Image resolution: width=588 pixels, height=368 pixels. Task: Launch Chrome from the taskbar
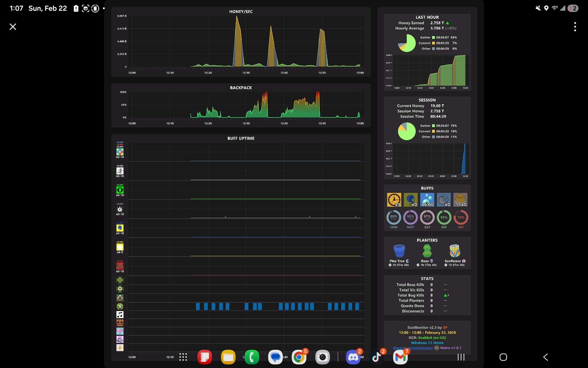coord(300,357)
